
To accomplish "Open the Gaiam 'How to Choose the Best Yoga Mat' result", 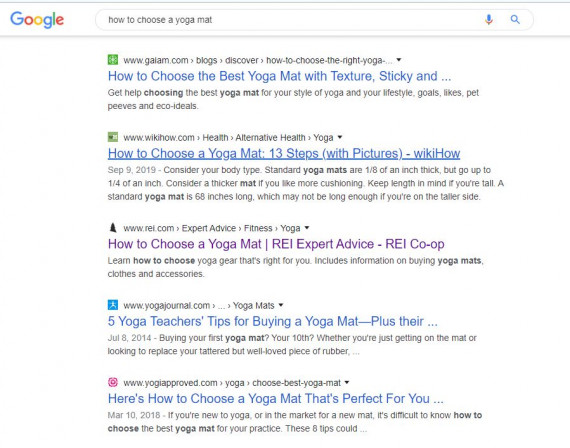I will coord(279,76).
